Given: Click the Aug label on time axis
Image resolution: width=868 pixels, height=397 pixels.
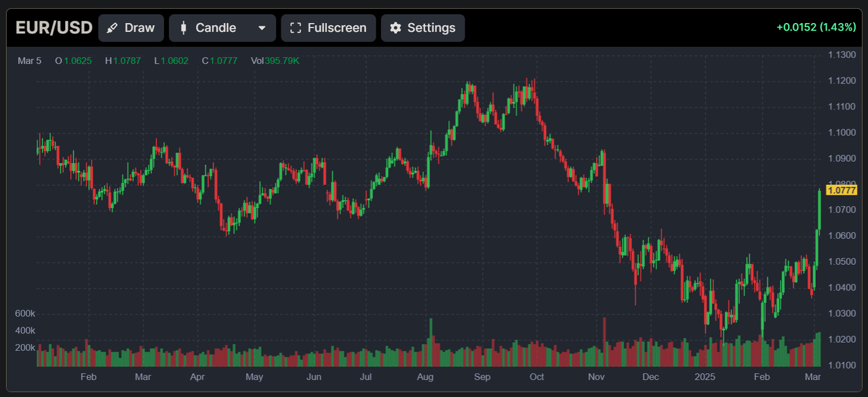Looking at the screenshot, I should point(425,377).
